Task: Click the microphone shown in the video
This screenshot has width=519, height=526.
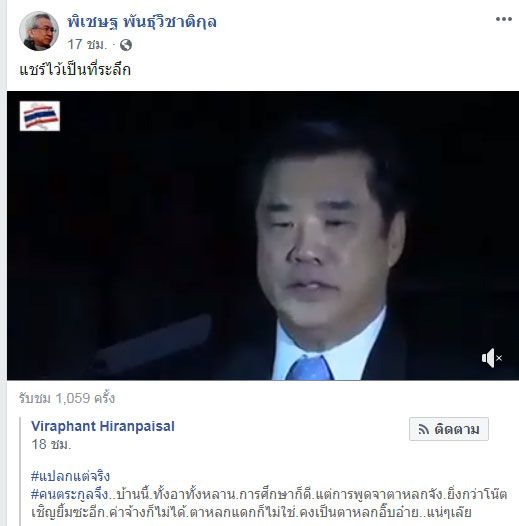Action: point(153,342)
